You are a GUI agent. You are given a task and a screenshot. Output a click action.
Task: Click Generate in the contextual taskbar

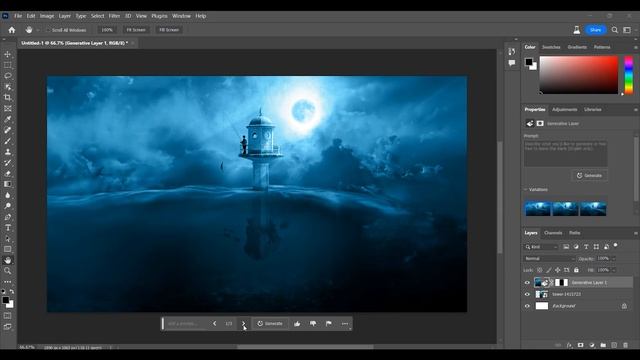tap(270, 324)
